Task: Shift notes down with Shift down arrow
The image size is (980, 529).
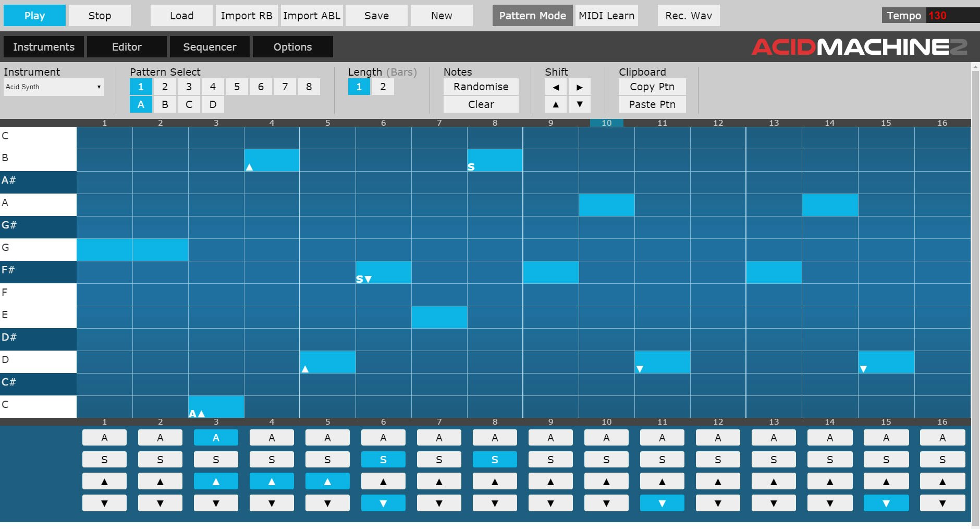Action: pos(580,104)
